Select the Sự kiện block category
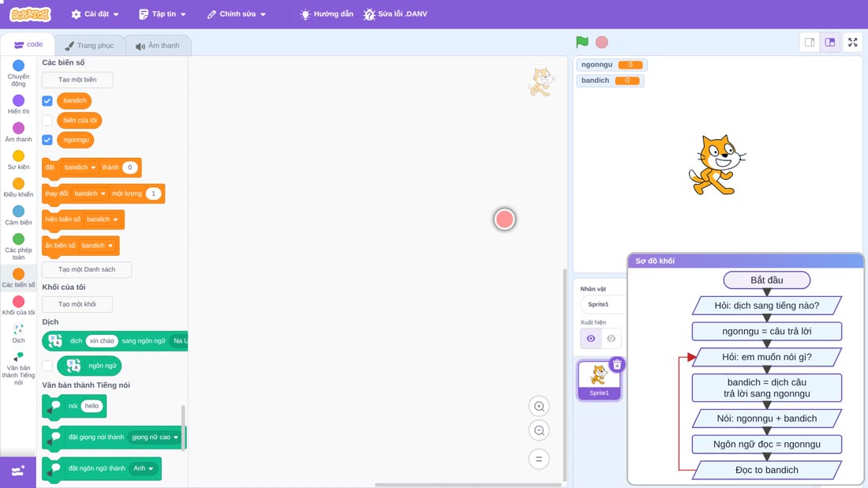The image size is (868, 488). (18, 160)
